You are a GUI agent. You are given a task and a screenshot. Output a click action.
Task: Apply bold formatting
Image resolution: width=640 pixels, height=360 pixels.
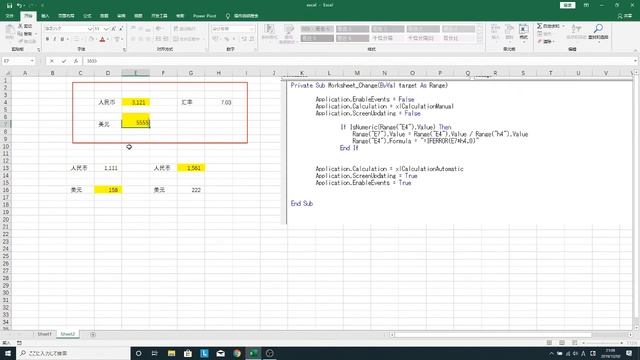[x=47, y=39]
